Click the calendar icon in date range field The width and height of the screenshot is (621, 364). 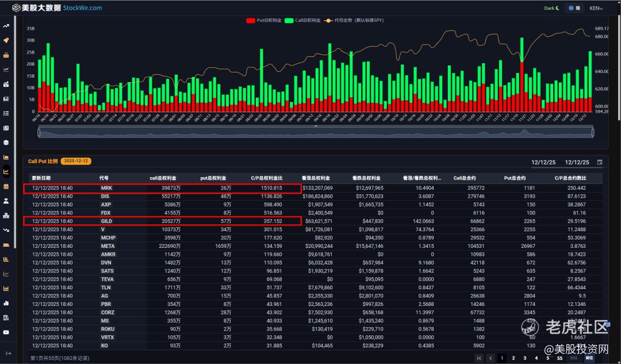pos(600,162)
